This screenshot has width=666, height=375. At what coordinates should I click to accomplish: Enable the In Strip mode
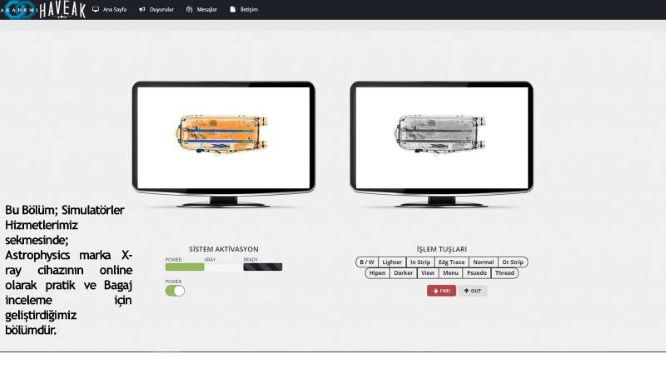coord(420,262)
